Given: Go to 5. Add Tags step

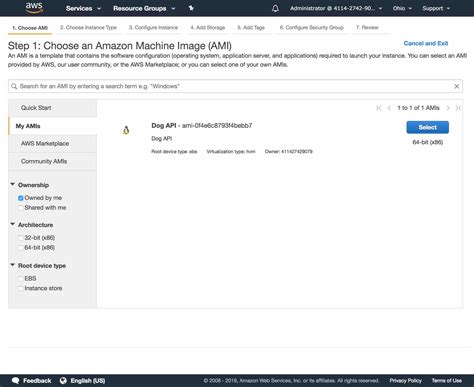Looking at the screenshot, I should (251, 28).
